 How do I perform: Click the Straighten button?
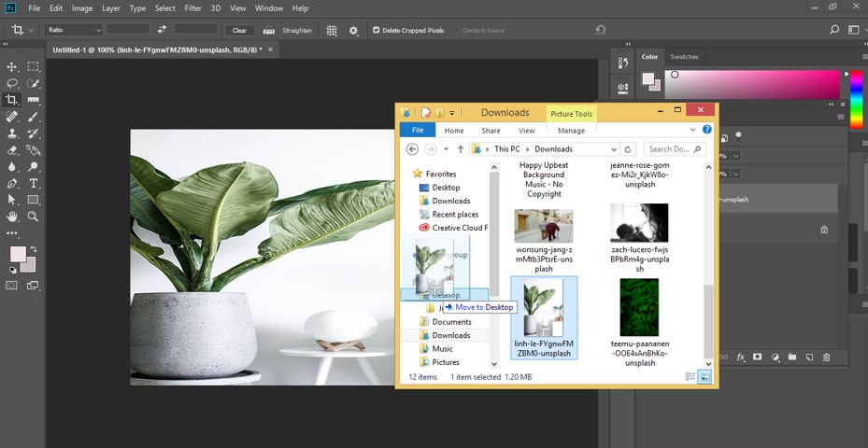(x=292, y=30)
